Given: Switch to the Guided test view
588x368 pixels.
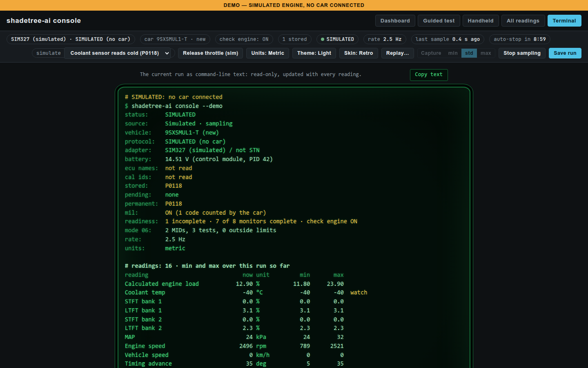Looking at the screenshot, I should 439,21.
